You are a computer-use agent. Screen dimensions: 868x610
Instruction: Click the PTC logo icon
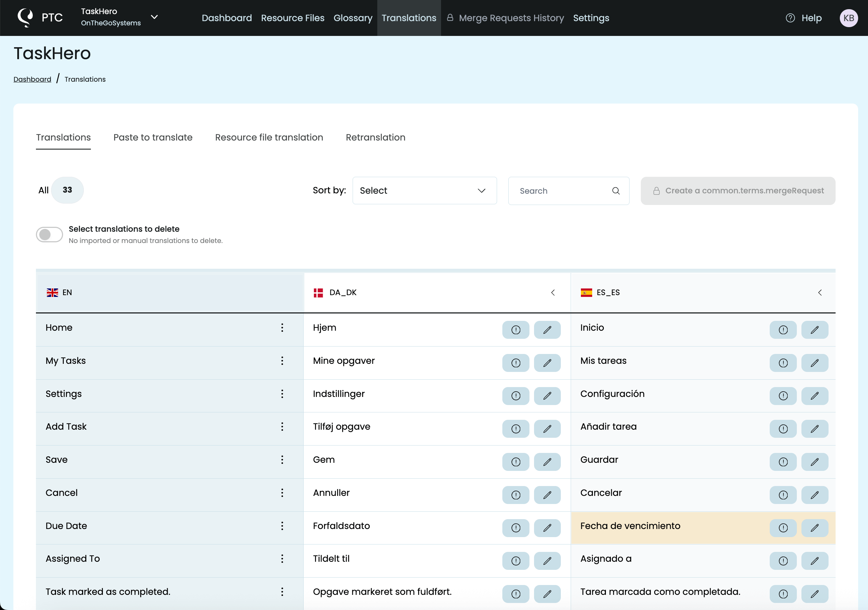(x=26, y=18)
